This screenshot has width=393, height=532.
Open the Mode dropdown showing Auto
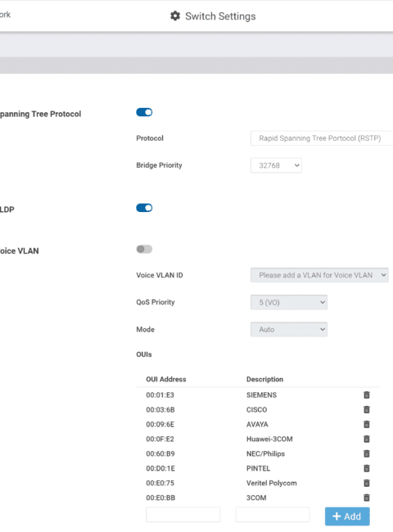coord(289,330)
